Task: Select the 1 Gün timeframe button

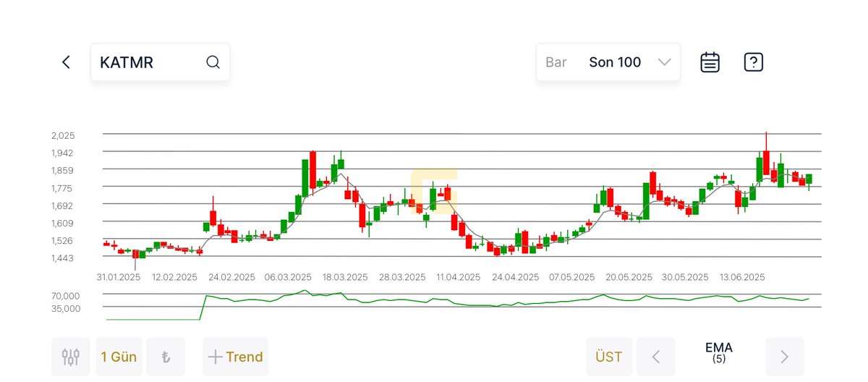Action: click(119, 357)
